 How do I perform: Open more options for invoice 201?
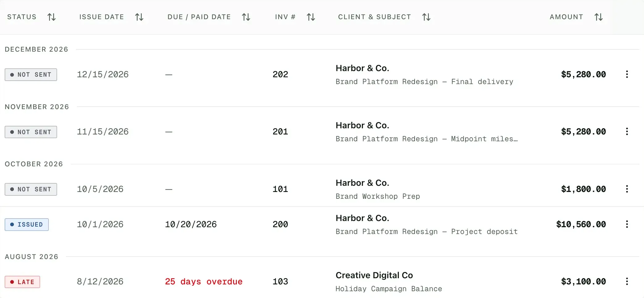coord(627,132)
